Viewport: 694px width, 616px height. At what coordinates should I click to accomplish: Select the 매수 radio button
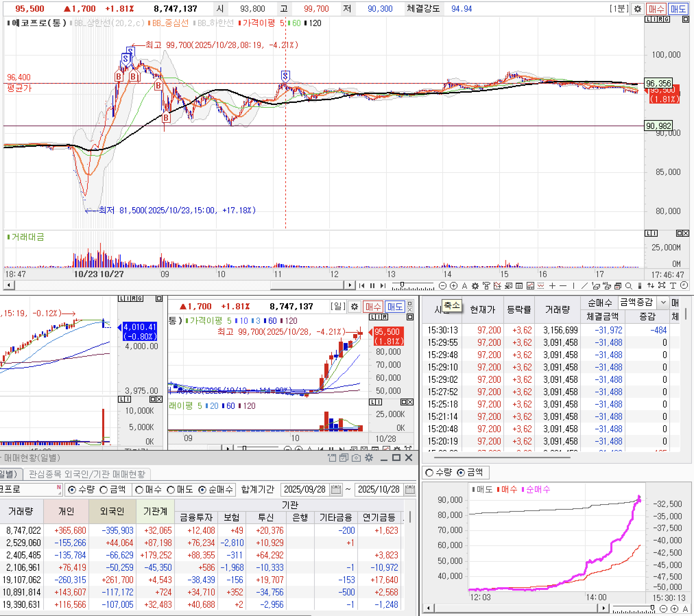point(139,490)
